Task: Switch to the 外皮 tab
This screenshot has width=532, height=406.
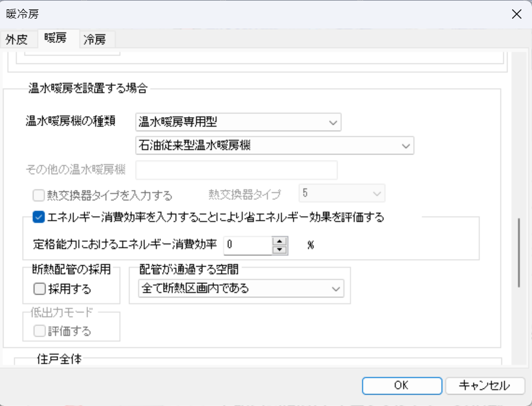Action: 17,39
